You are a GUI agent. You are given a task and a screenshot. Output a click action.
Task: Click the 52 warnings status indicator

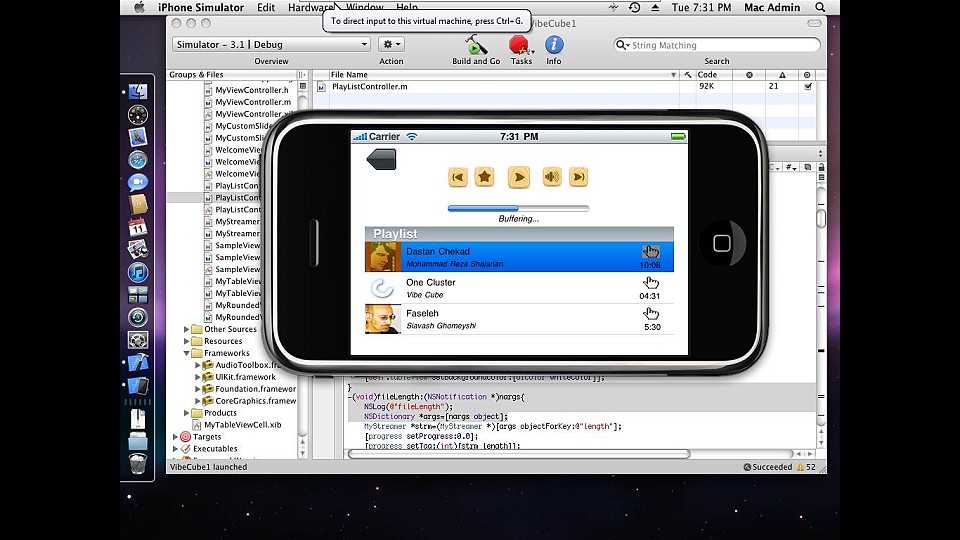point(806,467)
